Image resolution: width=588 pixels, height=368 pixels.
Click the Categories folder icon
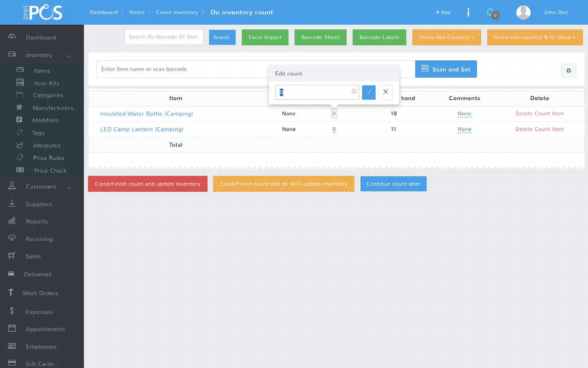click(x=19, y=95)
